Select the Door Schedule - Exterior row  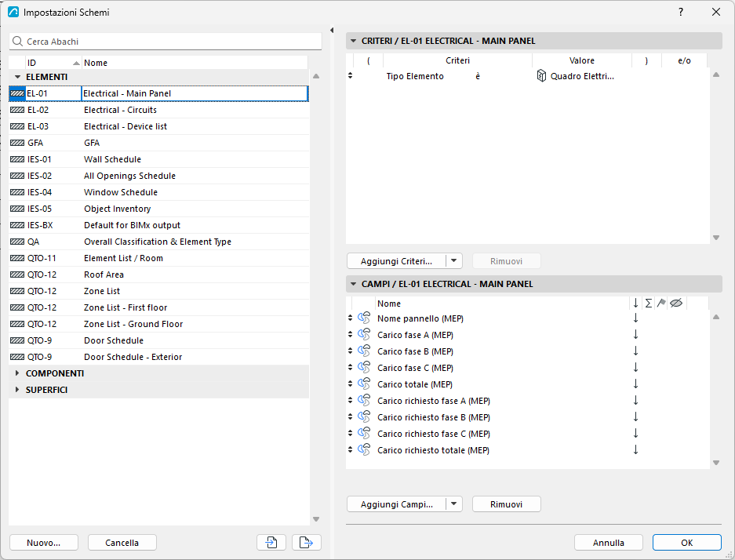[x=159, y=357]
